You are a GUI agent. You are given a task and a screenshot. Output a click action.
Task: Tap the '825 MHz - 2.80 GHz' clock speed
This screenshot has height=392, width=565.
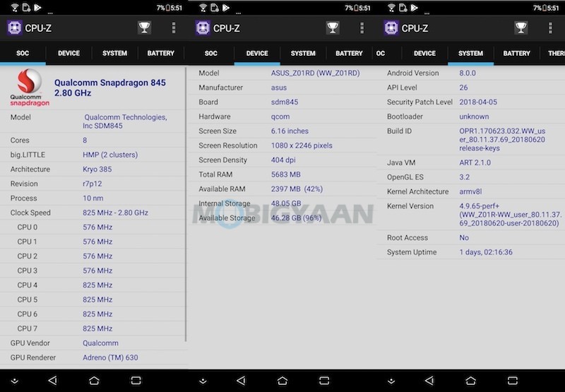click(115, 213)
